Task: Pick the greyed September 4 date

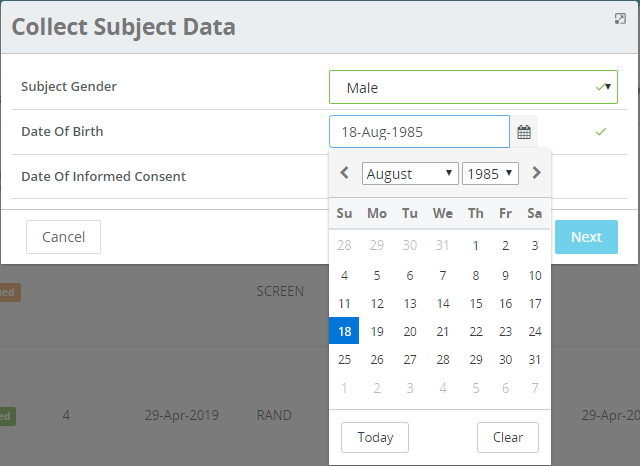Action: click(x=442, y=388)
